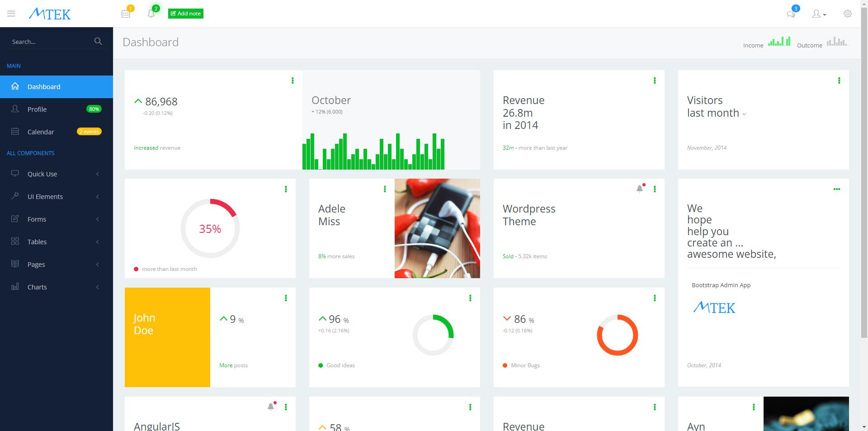Open options menu on Revenue 26.8m card
The image size is (868, 431).
point(655,81)
